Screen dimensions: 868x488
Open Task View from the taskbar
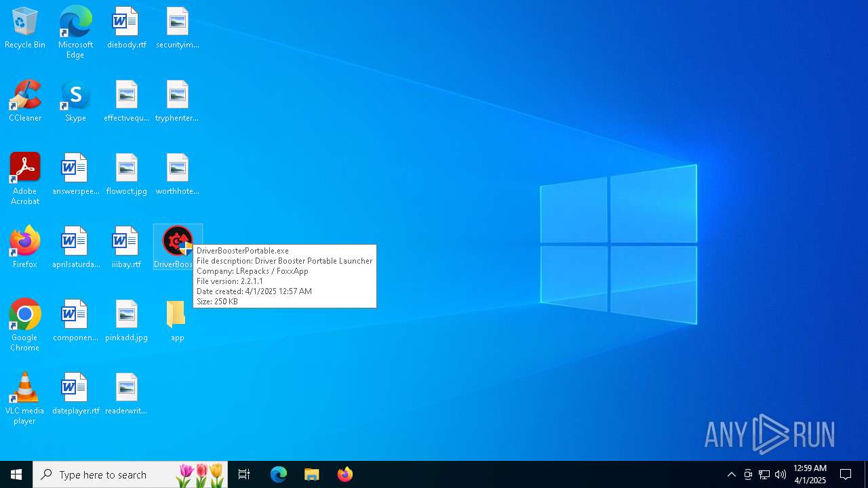coord(244,474)
